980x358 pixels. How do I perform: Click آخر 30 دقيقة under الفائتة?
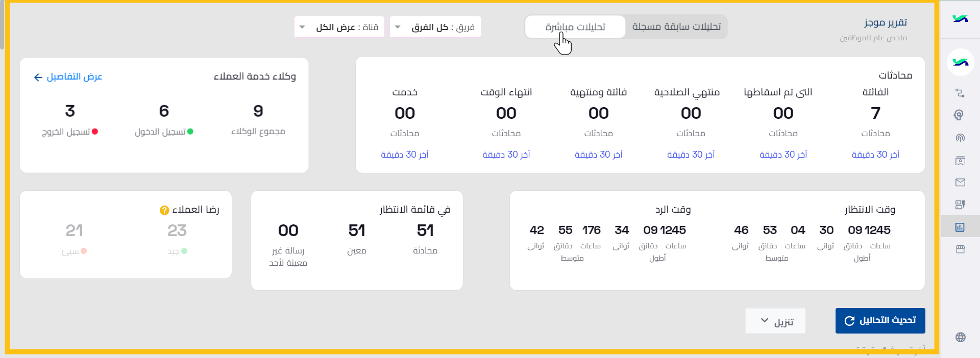875,155
